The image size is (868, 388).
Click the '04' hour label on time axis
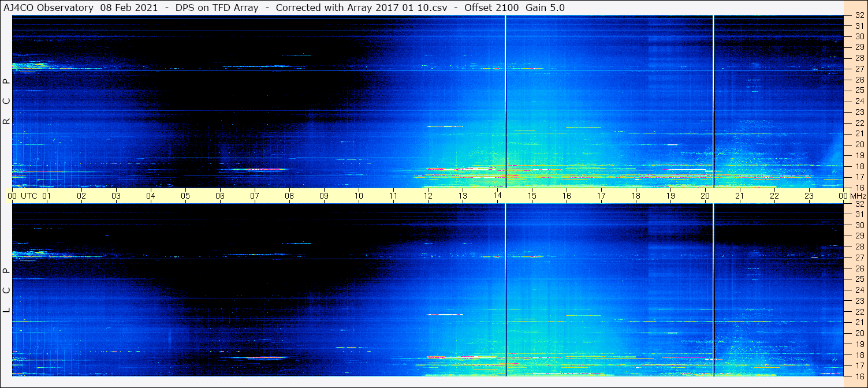151,196
